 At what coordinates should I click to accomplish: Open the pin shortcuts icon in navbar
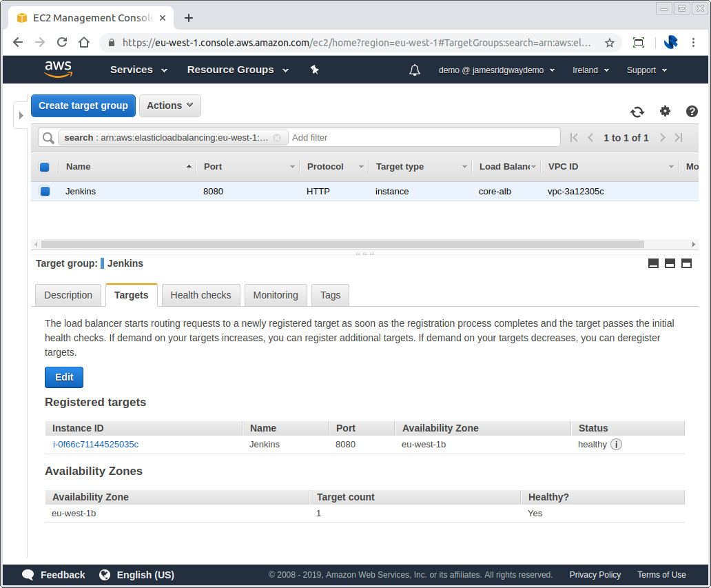(314, 70)
